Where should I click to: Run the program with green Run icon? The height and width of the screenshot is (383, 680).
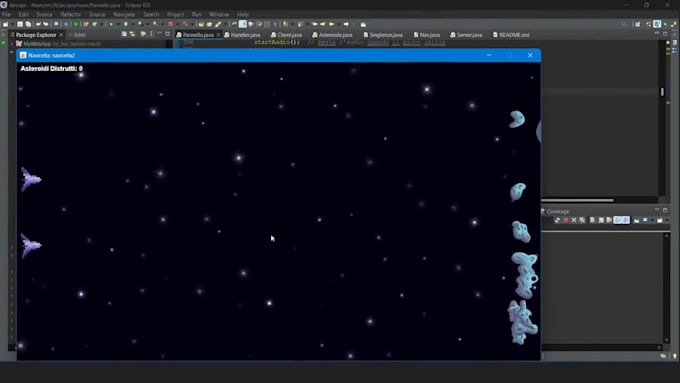point(126,24)
